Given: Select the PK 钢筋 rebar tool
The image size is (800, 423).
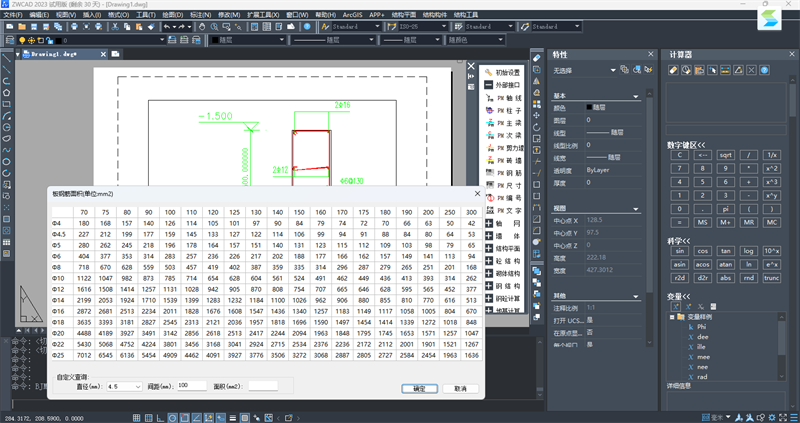Looking at the screenshot, I should click(x=509, y=173).
